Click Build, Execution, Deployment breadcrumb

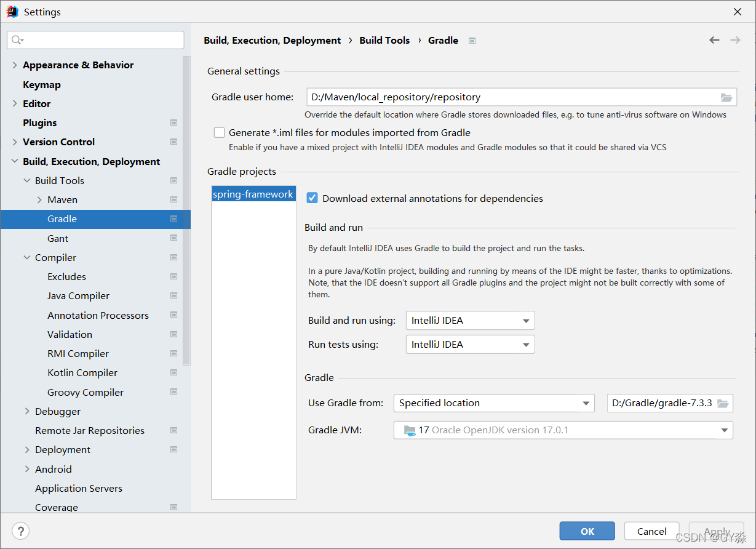(273, 41)
